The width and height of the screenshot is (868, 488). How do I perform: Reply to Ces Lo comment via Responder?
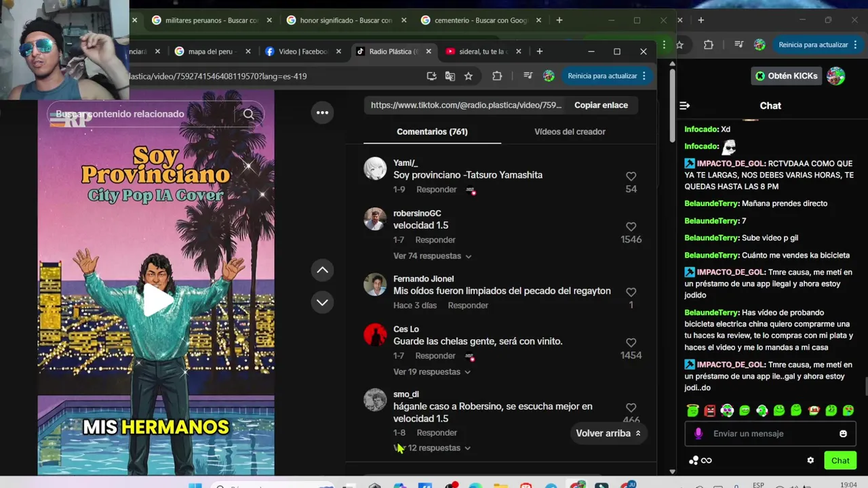pos(435,356)
